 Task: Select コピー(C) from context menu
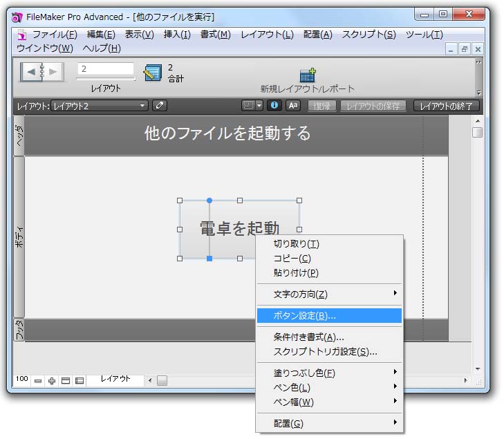coord(329,259)
